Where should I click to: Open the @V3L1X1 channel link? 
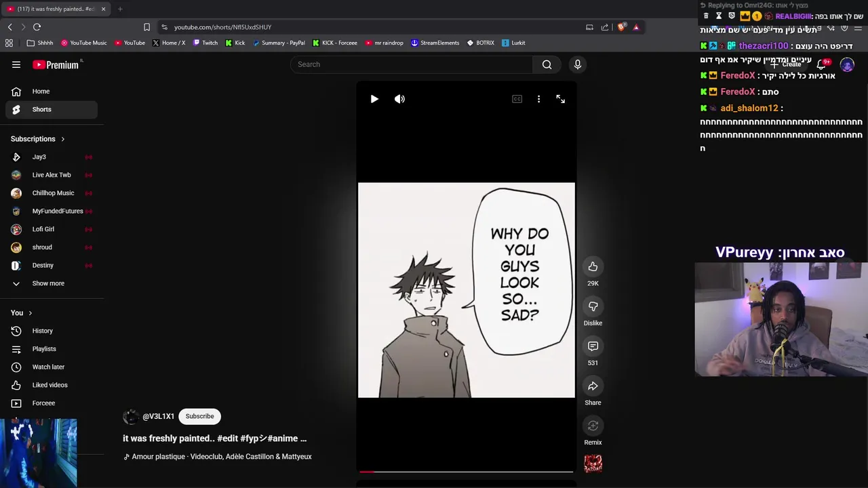[x=158, y=416]
